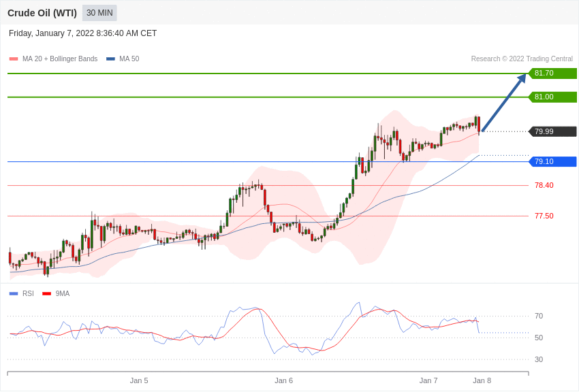Viewport: 579px width, 392px height.
Task: Click the 'MA 50' legend label
Action: click(129, 59)
